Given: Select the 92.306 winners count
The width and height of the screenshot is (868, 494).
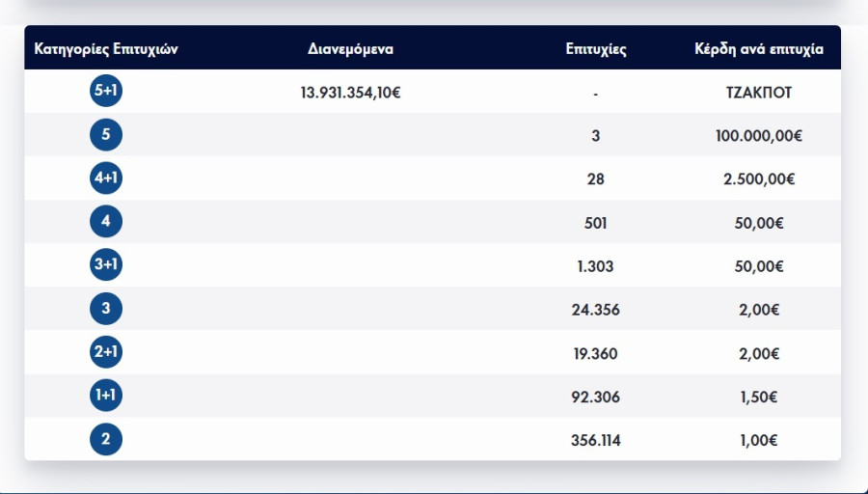Looking at the screenshot, I should click(596, 398).
